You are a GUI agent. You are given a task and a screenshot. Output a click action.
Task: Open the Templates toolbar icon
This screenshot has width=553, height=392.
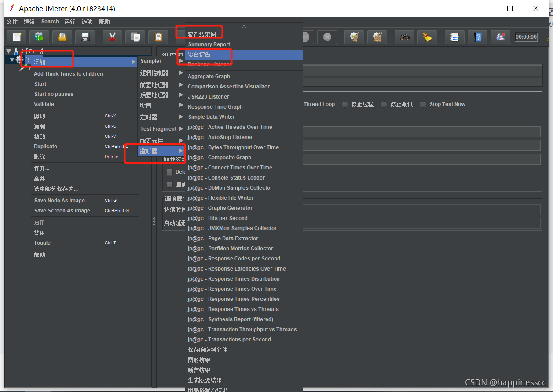pos(39,37)
